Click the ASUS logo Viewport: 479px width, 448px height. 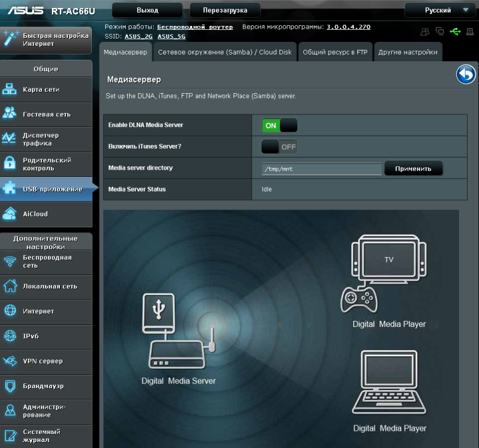click(25, 11)
